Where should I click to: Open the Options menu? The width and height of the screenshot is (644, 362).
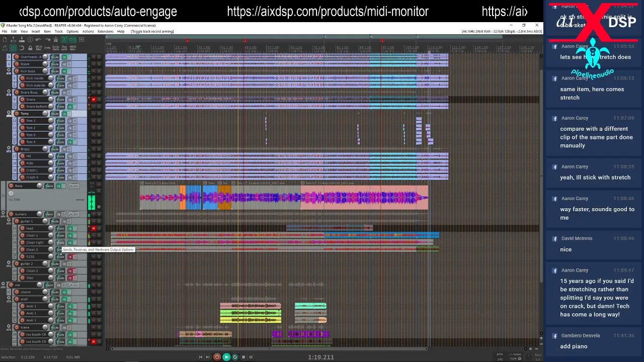[x=72, y=32]
